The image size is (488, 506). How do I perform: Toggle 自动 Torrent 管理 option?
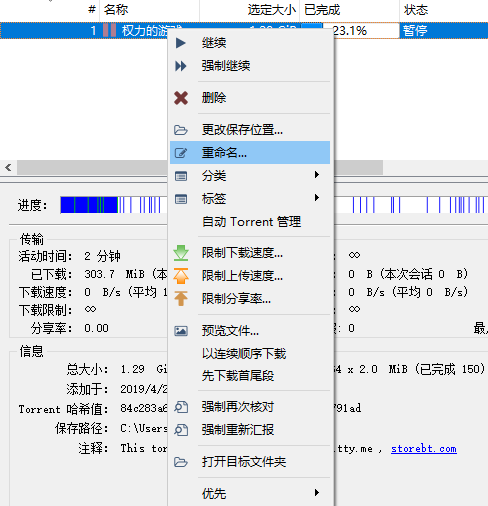click(251, 222)
